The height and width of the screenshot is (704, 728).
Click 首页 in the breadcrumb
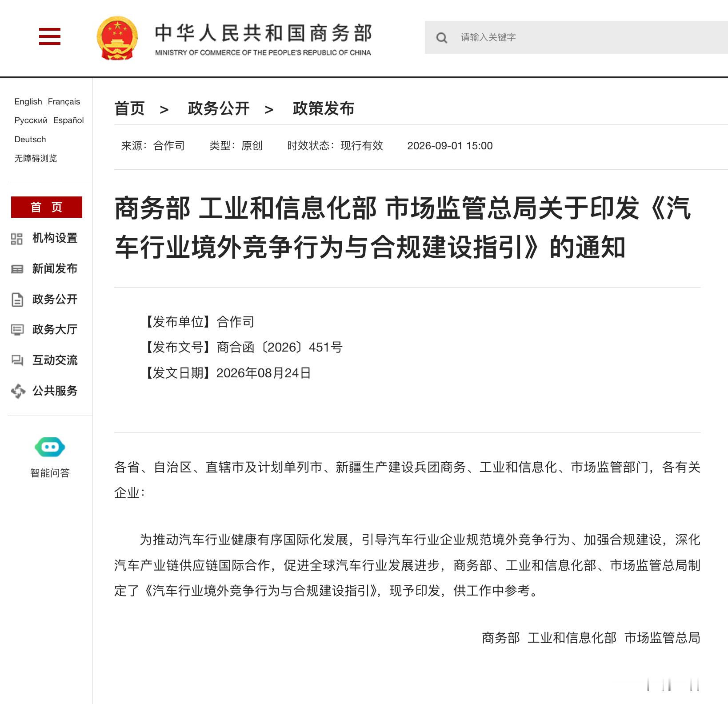coord(129,108)
